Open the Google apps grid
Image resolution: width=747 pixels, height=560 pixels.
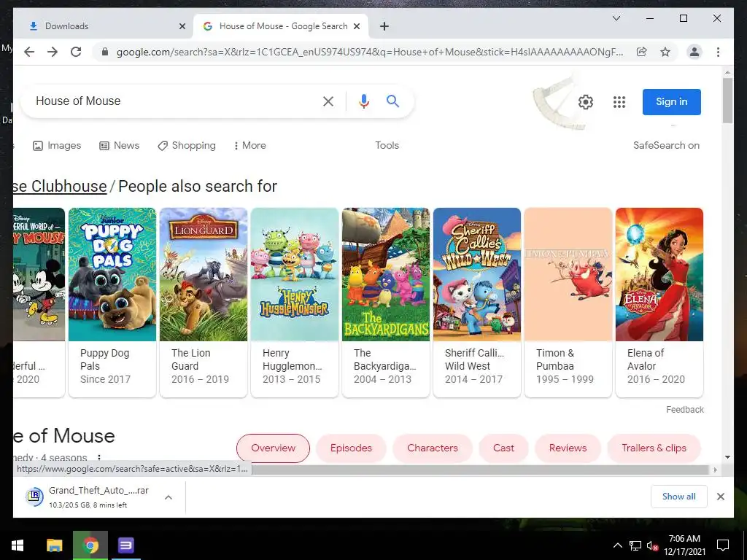point(619,102)
